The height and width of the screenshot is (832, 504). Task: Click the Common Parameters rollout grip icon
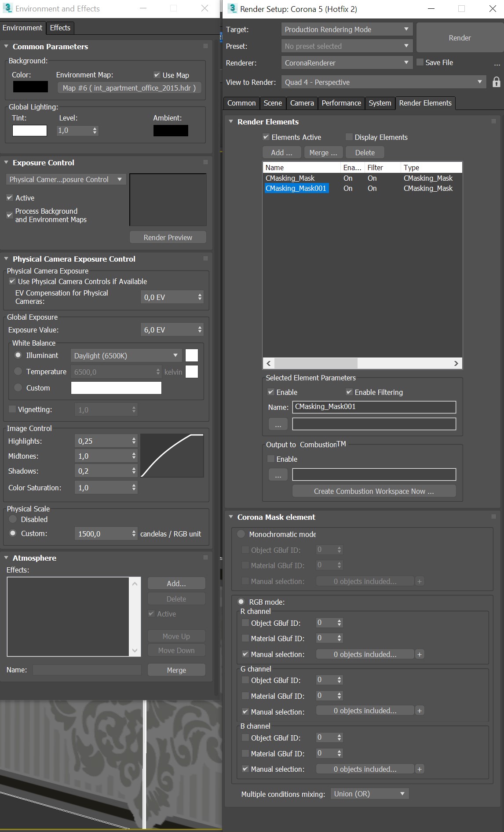[x=205, y=46]
